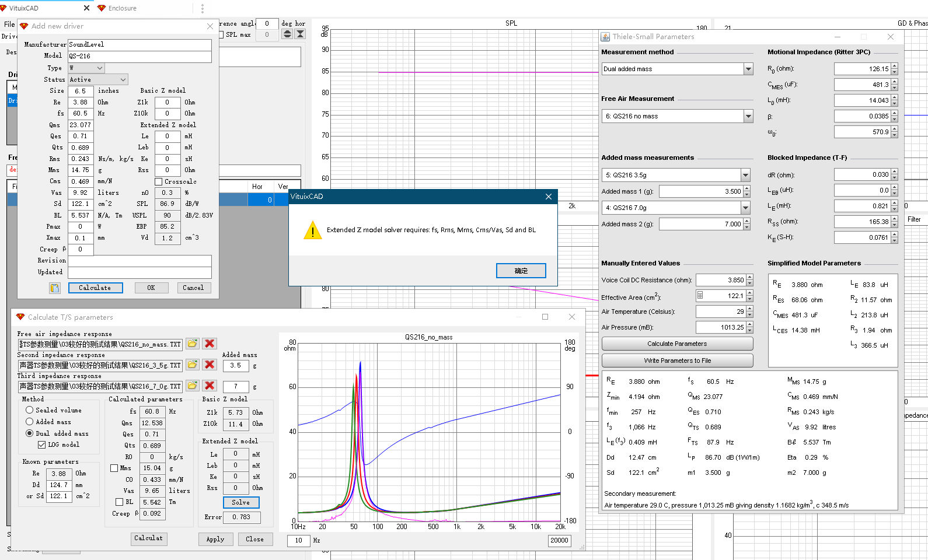Open the QS216 3.5g added mass dropdown
Screen dimensions: 928x560
(x=745, y=175)
